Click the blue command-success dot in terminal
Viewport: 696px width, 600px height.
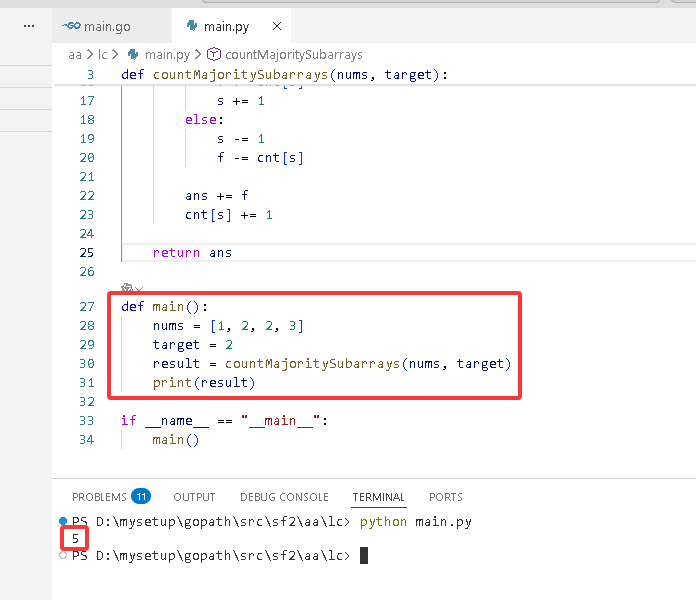[x=63, y=521]
